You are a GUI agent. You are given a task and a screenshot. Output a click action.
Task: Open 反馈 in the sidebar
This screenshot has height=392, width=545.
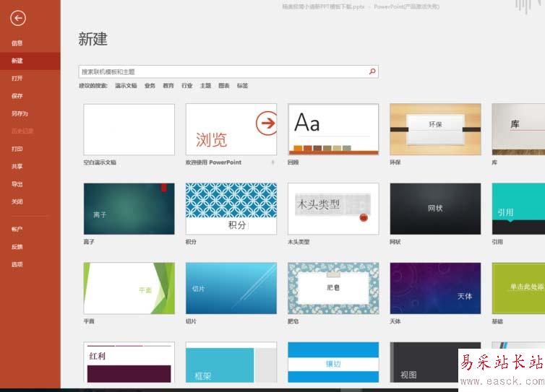(17, 247)
